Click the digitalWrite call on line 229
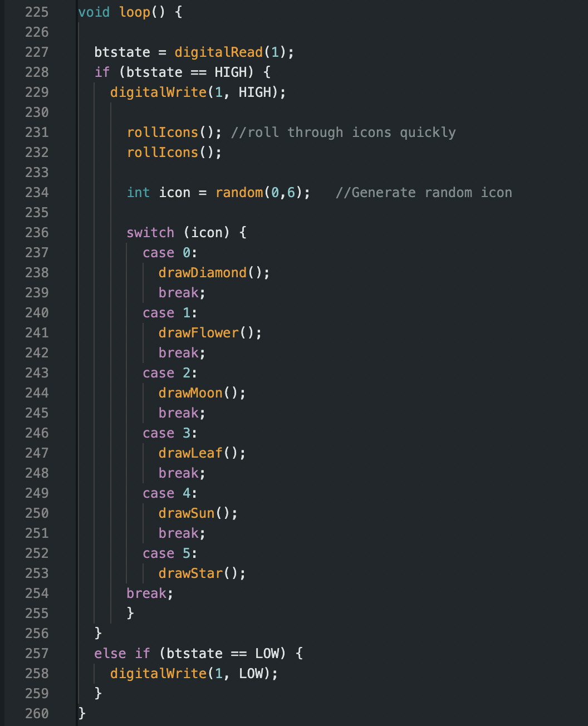The image size is (588, 726). 158,92
